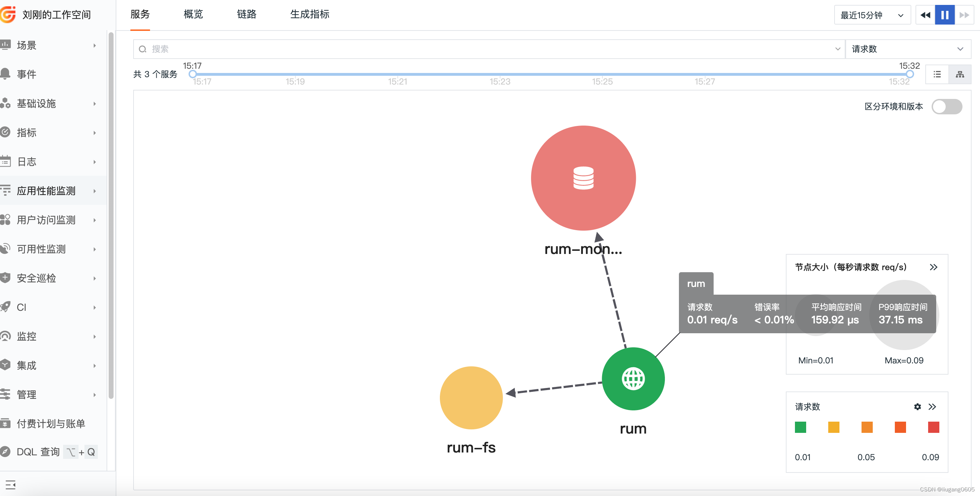The height and width of the screenshot is (496, 980).
Task: Click the rum globe service node
Action: click(x=633, y=379)
